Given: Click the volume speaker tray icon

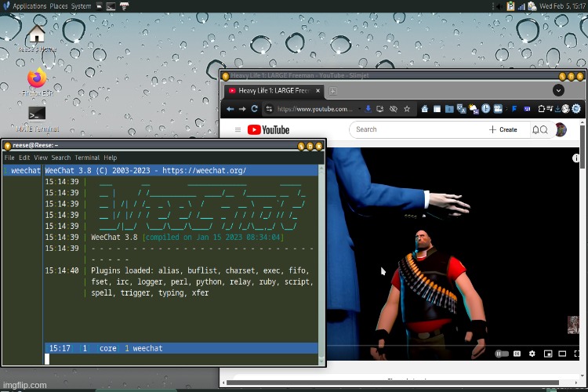Looking at the screenshot, I should pyautogui.click(x=499, y=6).
